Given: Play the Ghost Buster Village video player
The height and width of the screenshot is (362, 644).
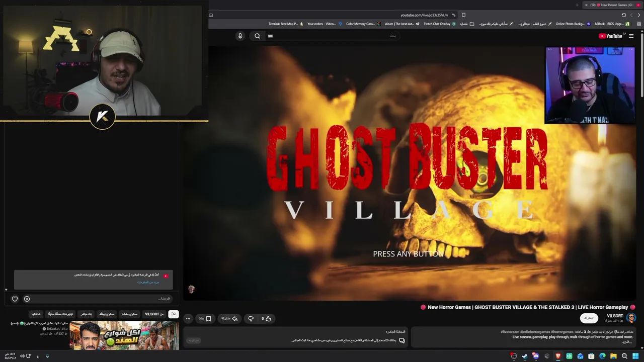Looking at the screenshot, I should (410, 173).
